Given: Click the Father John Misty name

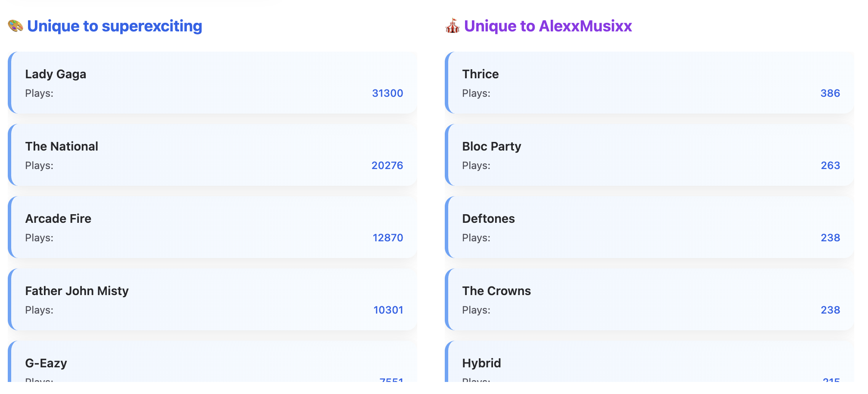Looking at the screenshot, I should [x=77, y=291].
